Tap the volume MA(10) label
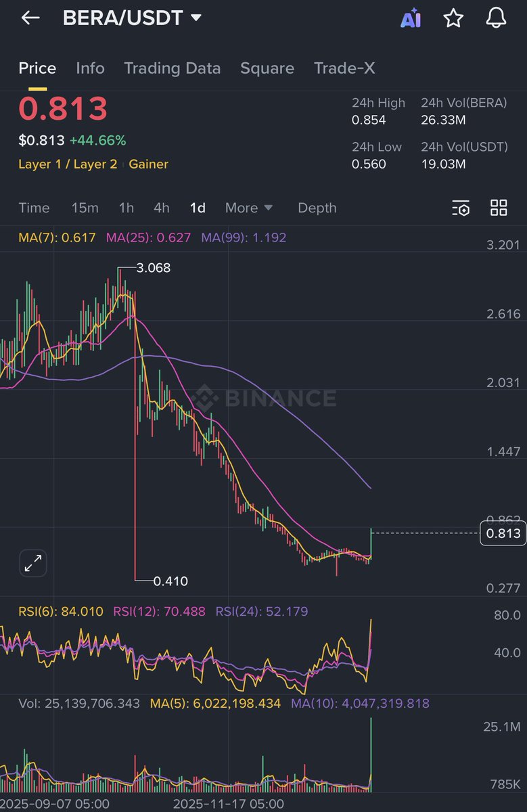This screenshot has width=527, height=812. click(360, 704)
